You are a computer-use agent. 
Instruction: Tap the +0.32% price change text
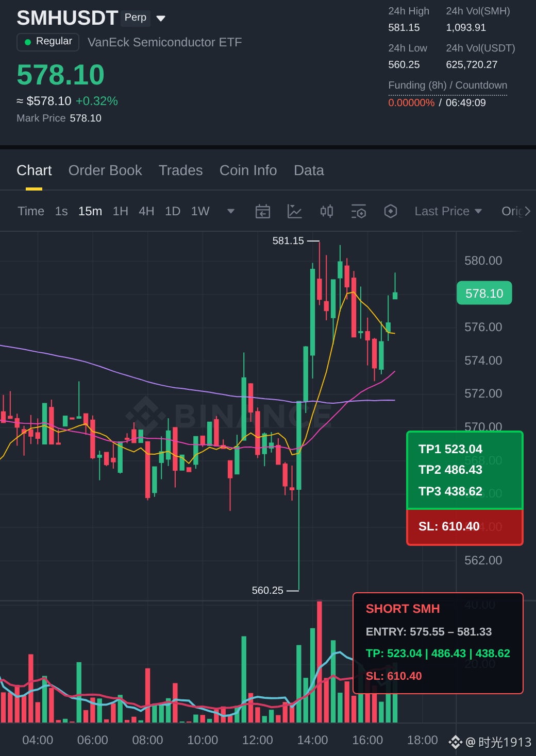tap(97, 101)
